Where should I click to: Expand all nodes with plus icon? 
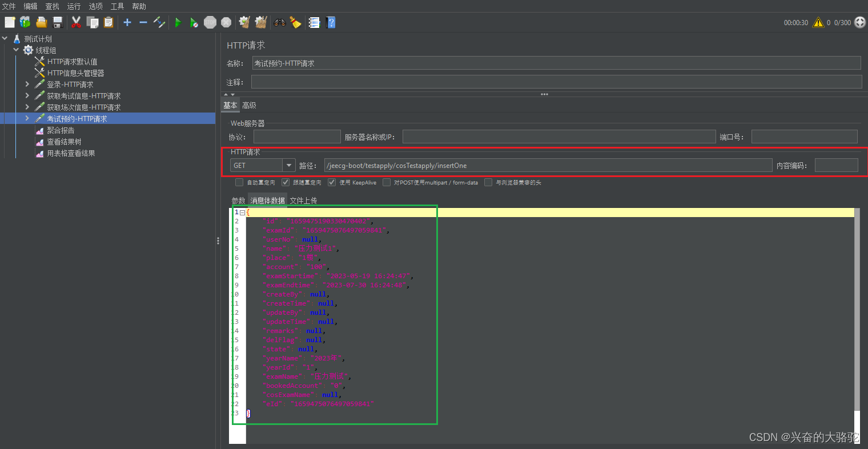pyautogui.click(x=127, y=22)
